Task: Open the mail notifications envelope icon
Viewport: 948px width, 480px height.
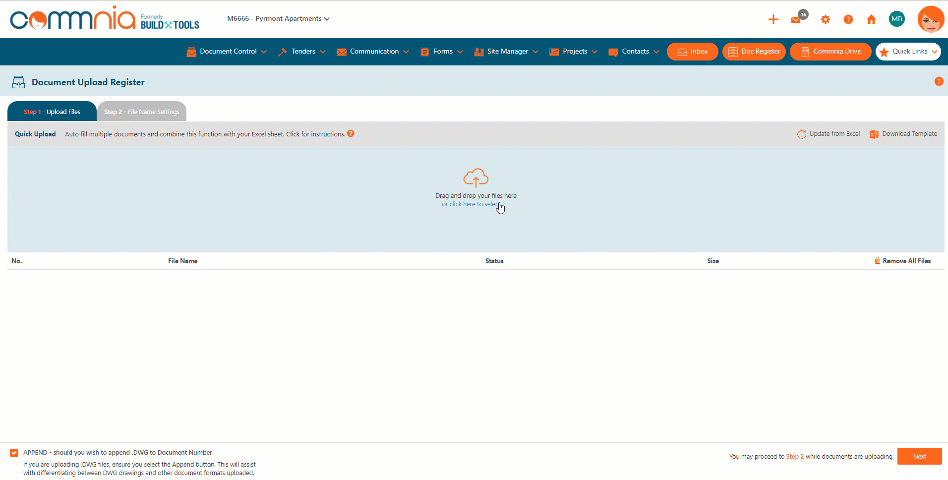Action: click(797, 19)
